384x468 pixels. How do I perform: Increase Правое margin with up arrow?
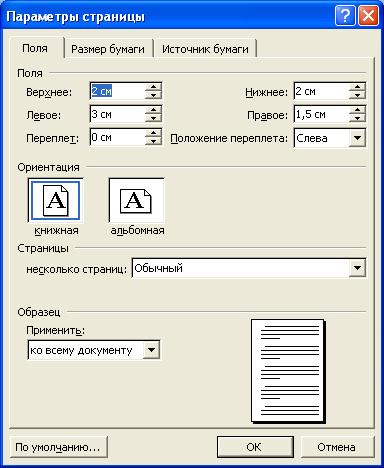357,110
